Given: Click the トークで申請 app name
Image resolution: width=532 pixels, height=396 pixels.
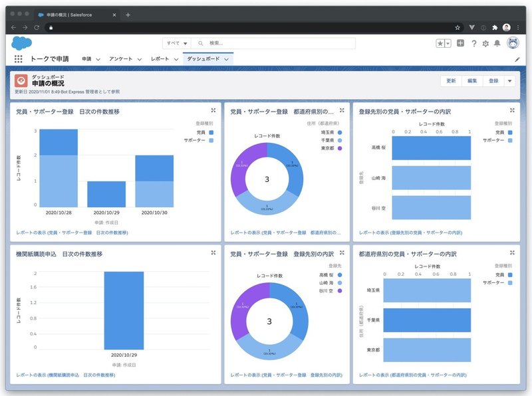Looking at the screenshot, I should [49, 59].
